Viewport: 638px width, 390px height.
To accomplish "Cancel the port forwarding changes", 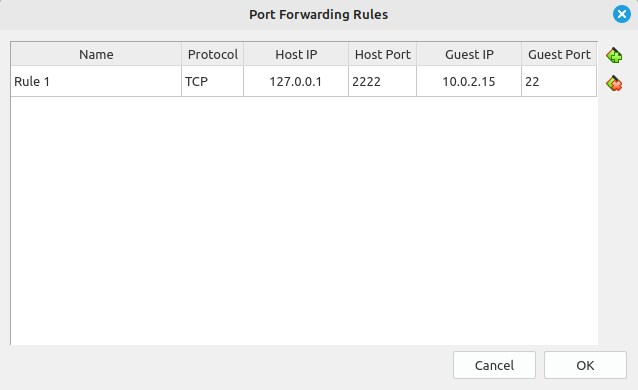I will point(494,365).
